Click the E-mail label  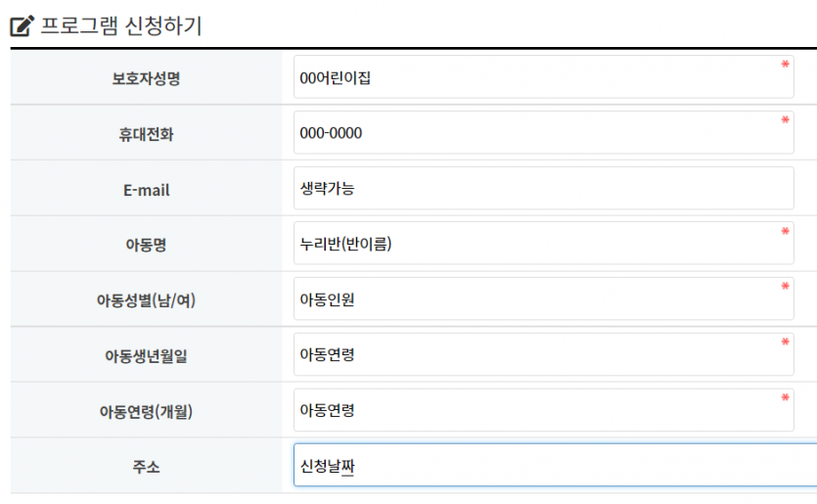pos(147,190)
